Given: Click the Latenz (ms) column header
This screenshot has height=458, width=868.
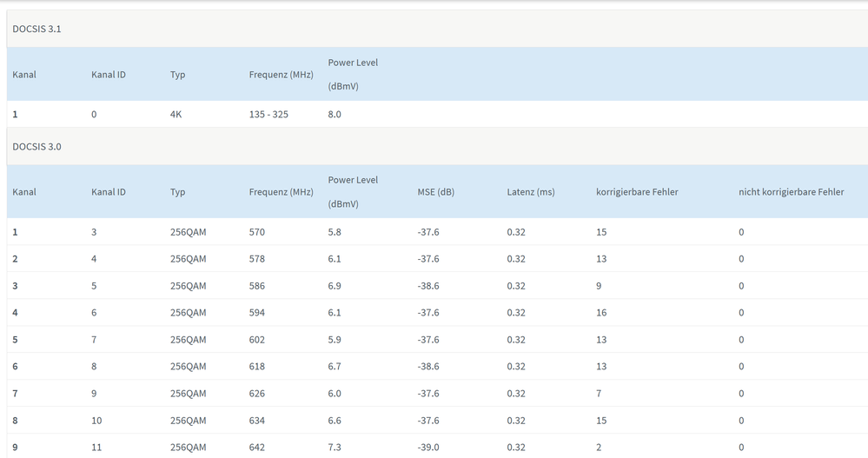Looking at the screenshot, I should tap(530, 192).
